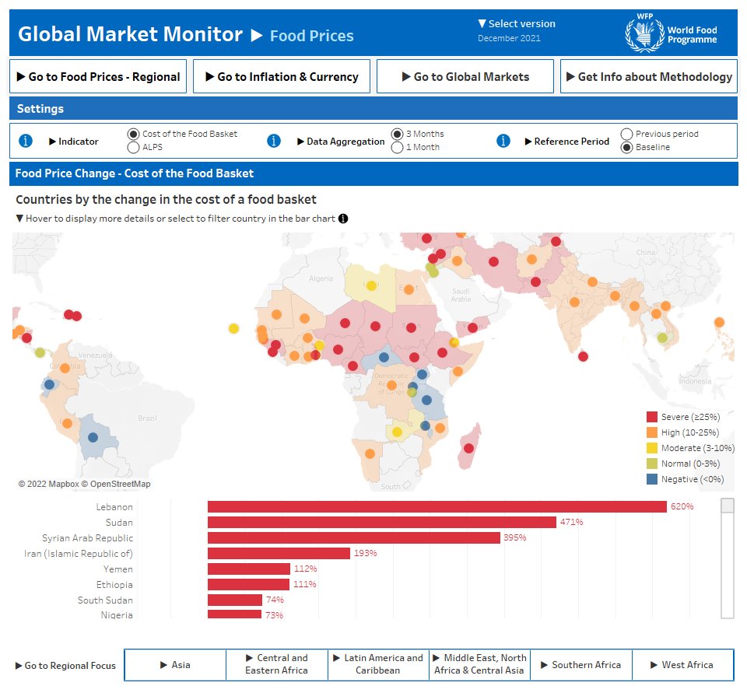This screenshot has height=700, width=747.
Task: Choose 1 Month data aggregation
Action: (x=398, y=148)
